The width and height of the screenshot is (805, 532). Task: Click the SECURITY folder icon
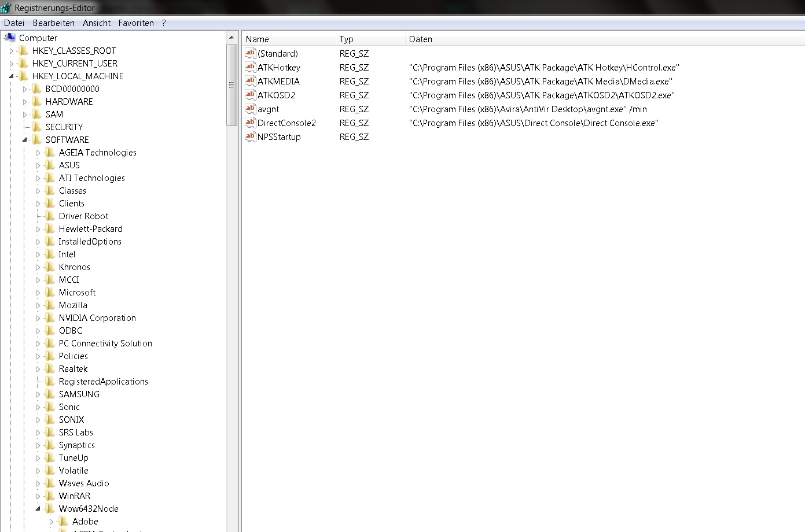tap(37, 127)
